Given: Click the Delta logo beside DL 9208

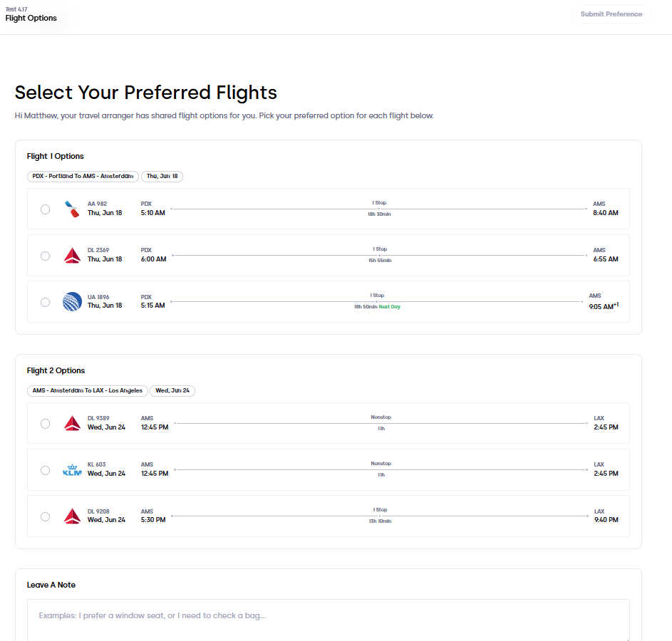Looking at the screenshot, I should [72, 516].
